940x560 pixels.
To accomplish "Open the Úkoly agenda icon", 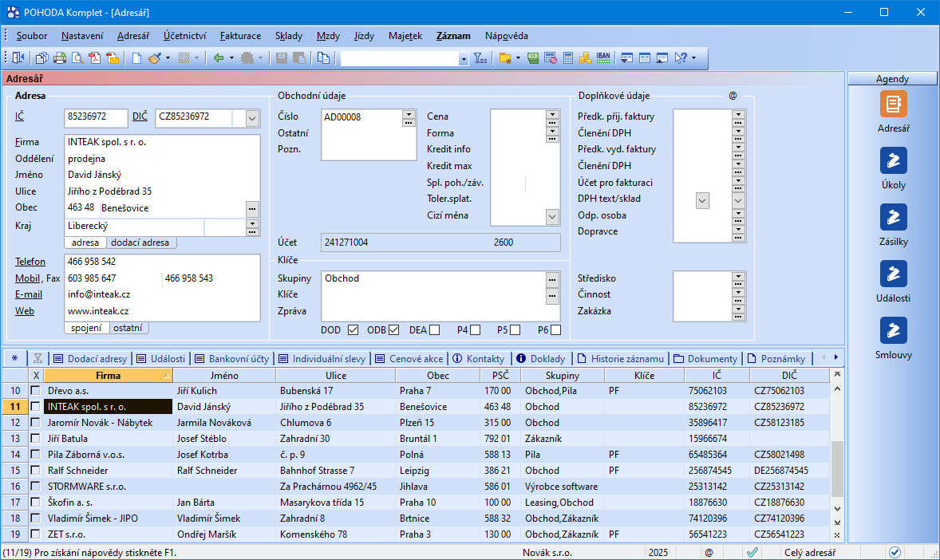I will tap(893, 160).
